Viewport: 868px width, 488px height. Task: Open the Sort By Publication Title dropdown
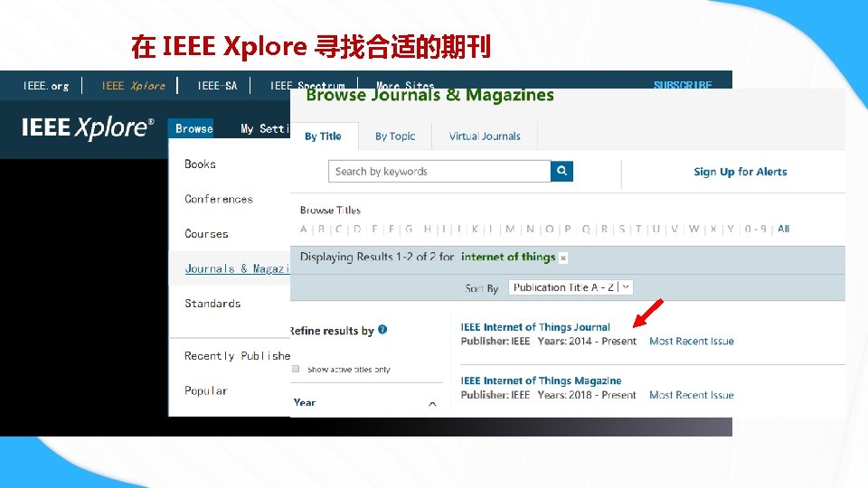click(571, 287)
